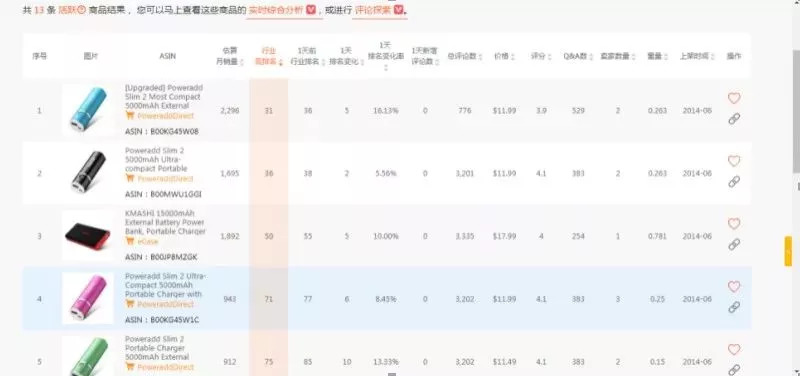800x376 pixels.
Task: Select text ASIN：B00KG45W1C
Action: tap(162, 320)
